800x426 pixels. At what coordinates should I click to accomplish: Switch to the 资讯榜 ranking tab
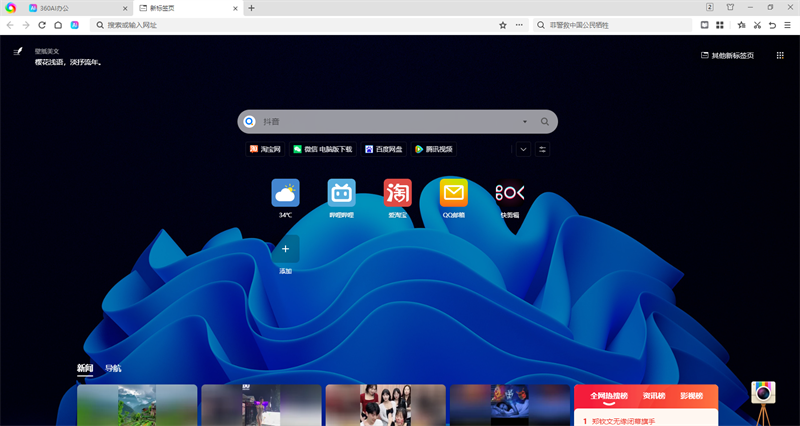pos(654,396)
